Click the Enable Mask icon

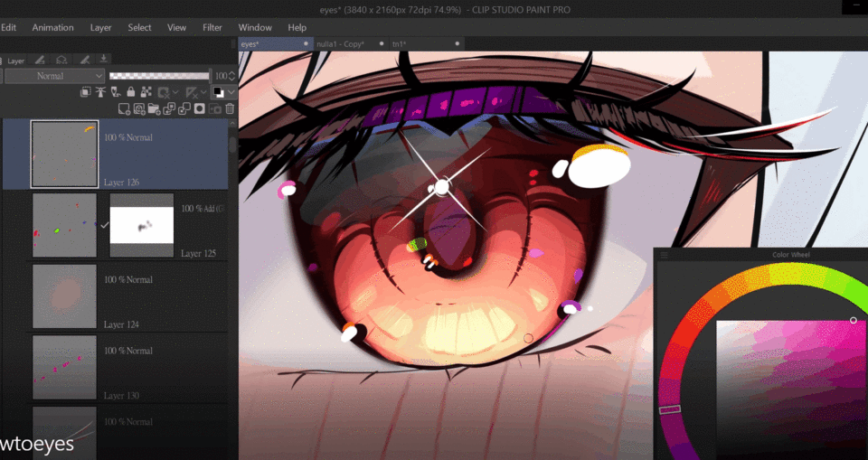(164, 92)
